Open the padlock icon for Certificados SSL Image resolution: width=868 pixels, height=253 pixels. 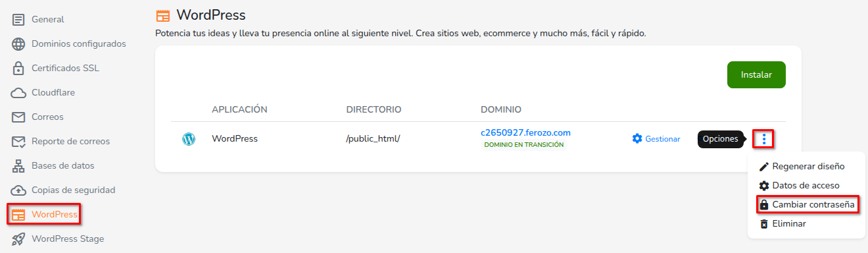pyautogui.click(x=18, y=69)
